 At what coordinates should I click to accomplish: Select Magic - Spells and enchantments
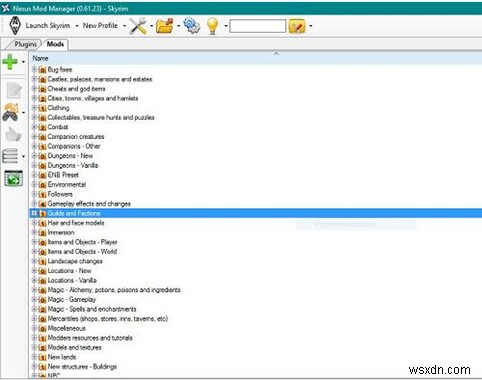[92, 309]
